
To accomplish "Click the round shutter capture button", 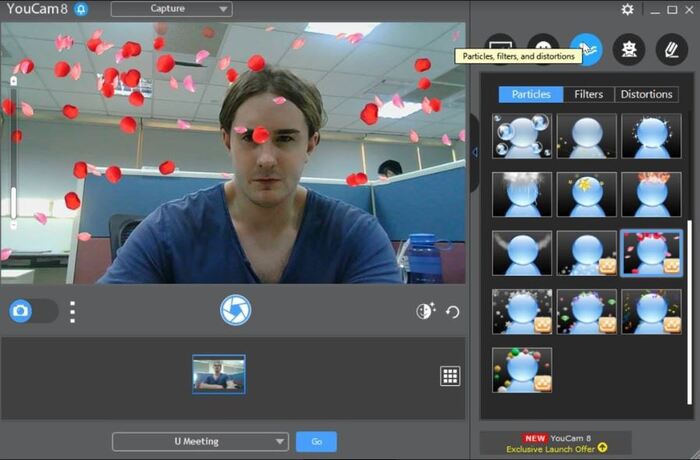I will coord(235,310).
